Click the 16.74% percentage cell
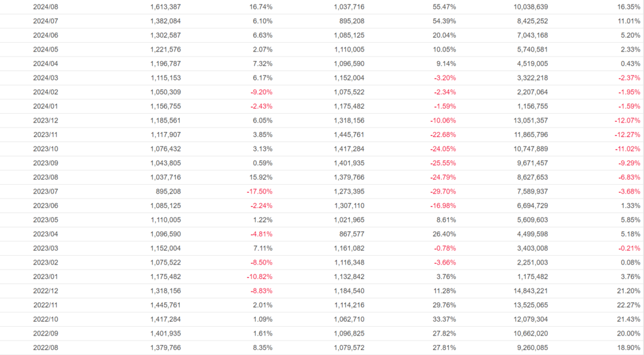 [260, 6]
